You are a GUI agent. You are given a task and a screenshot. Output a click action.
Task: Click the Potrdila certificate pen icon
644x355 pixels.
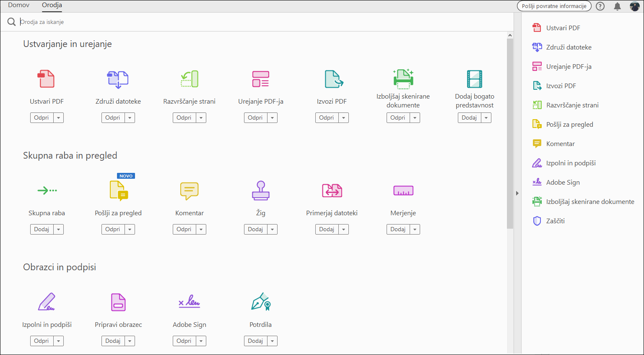pyautogui.click(x=261, y=302)
